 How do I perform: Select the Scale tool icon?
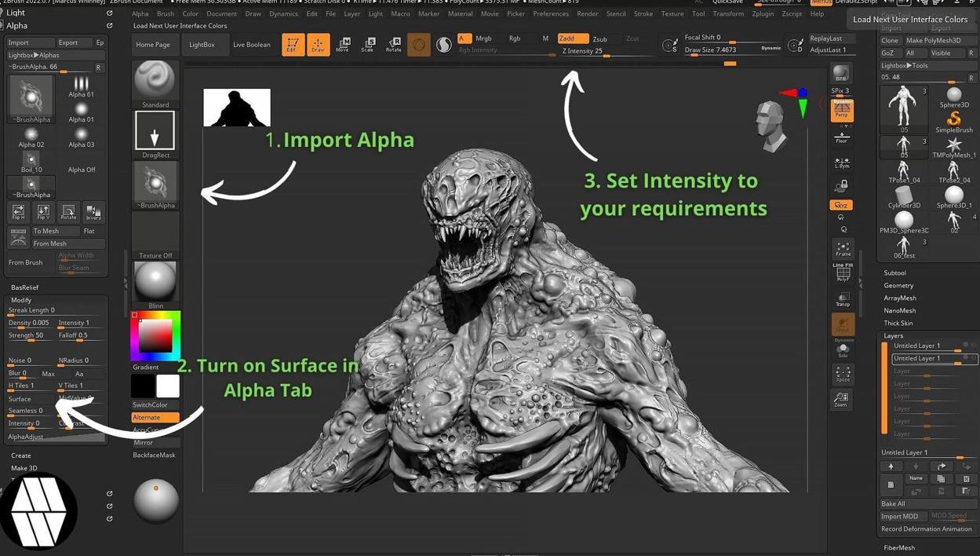[368, 45]
